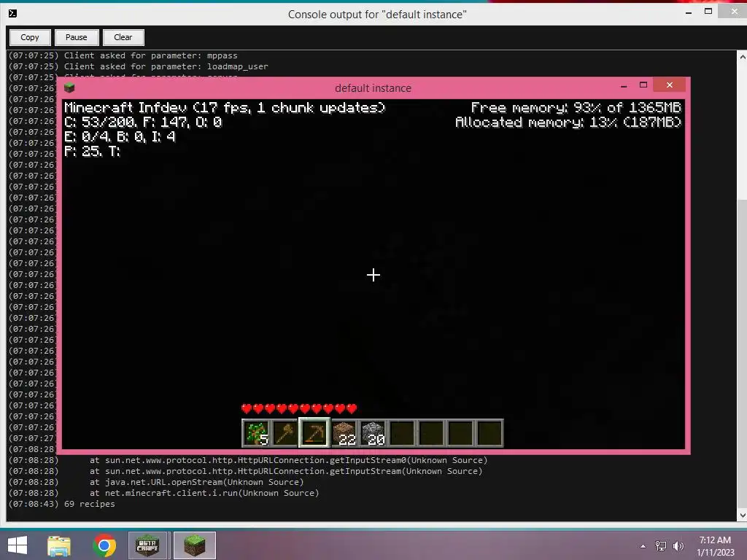Click the console vertical scrollbar thumb
The image size is (747, 560).
(742, 354)
